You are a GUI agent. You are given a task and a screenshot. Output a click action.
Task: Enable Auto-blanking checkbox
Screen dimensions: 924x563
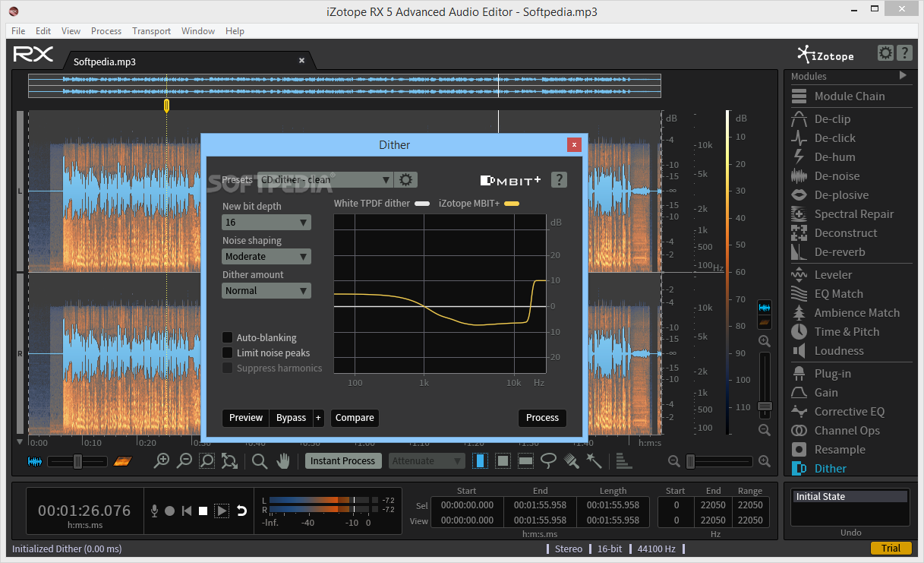pos(227,337)
